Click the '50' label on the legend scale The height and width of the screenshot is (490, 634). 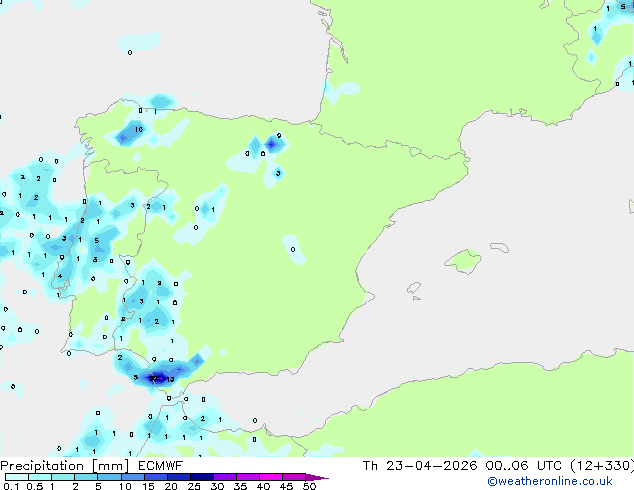(309, 486)
